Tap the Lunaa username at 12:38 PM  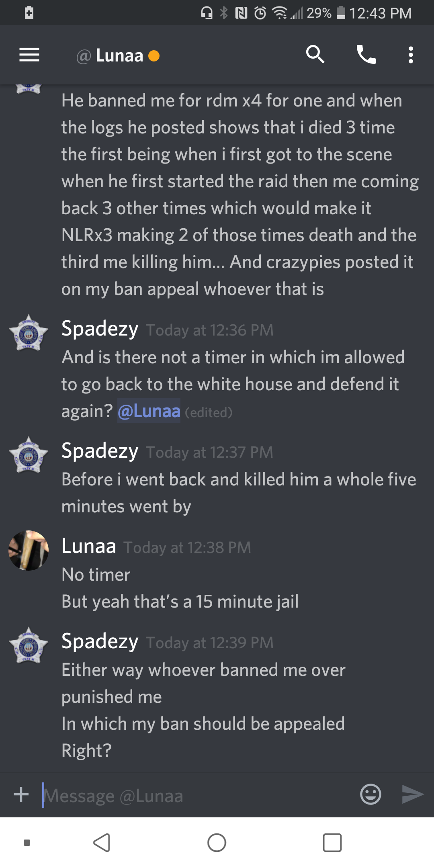pos(89,546)
